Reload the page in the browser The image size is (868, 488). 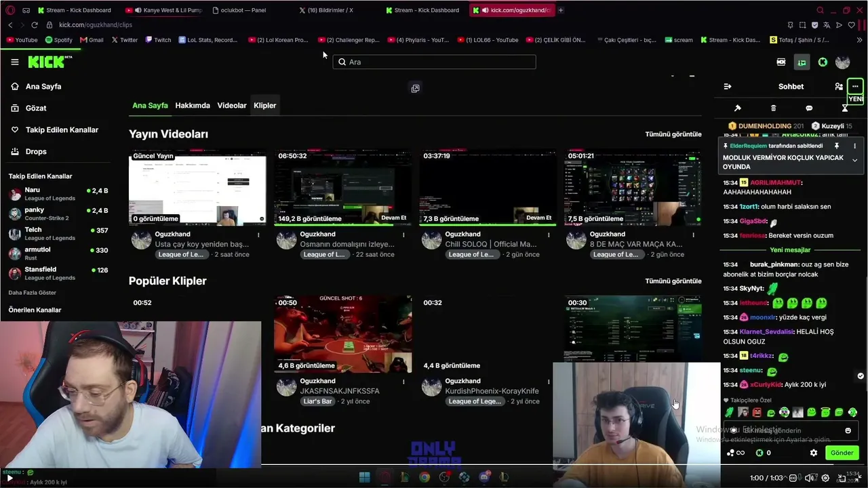pyautogui.click(x=35, y=25)
